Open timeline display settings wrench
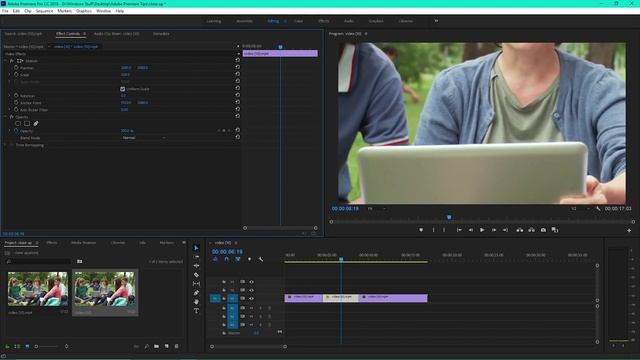 [260, 259]
